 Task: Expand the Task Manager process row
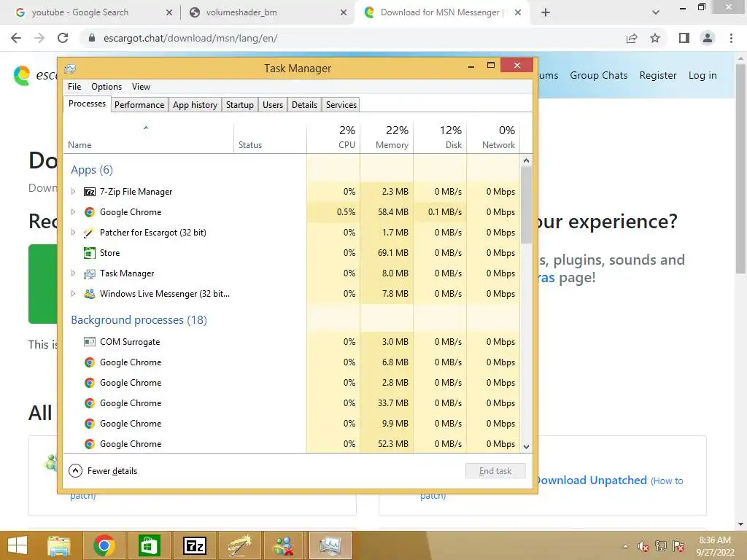click(x=73, y=273)
